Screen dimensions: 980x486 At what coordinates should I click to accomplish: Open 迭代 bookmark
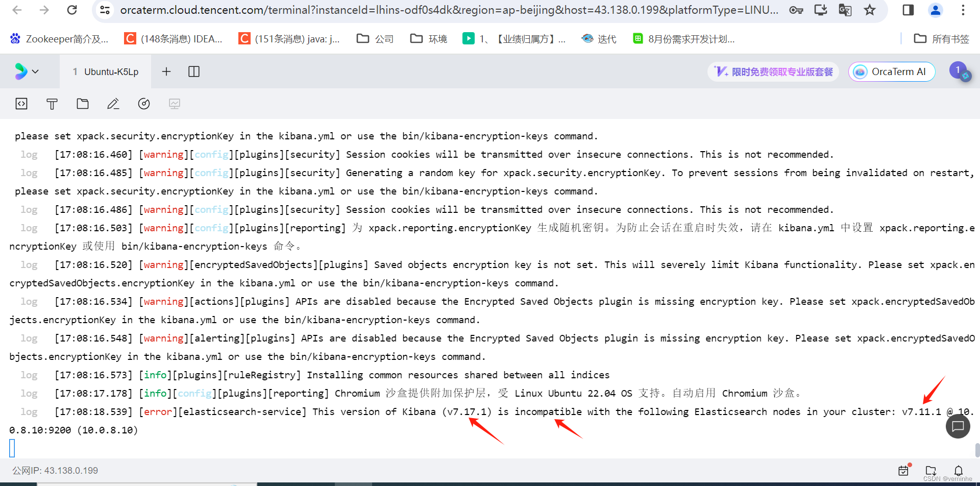[599, 39]
